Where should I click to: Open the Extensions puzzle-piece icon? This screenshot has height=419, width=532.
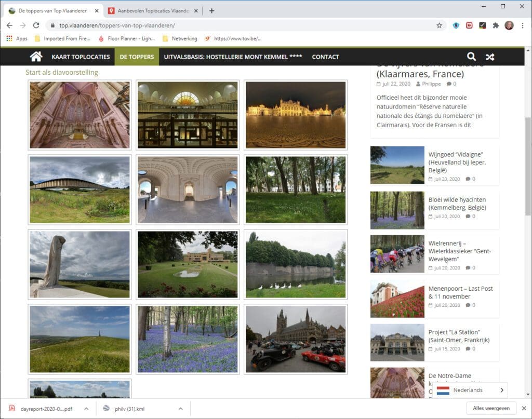496,25
